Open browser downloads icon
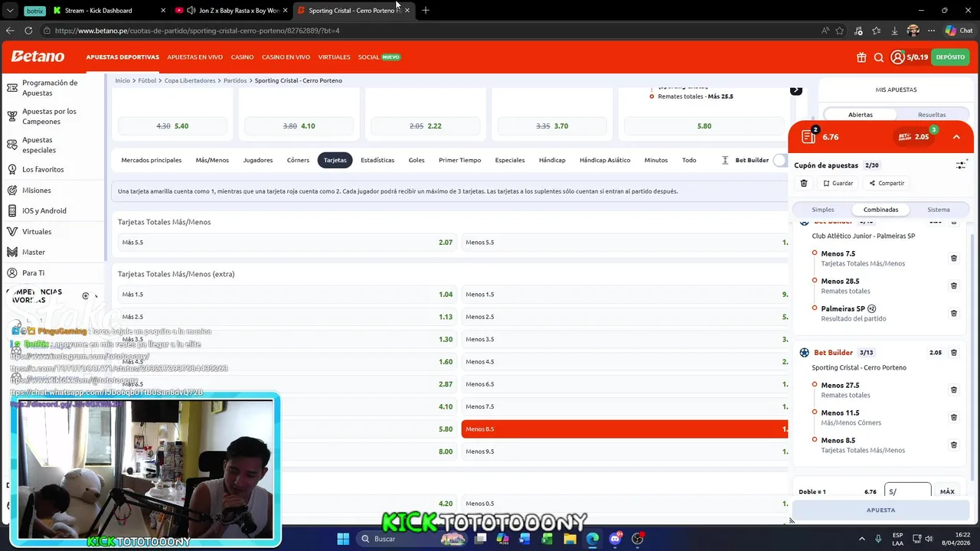This screenshot has height=551, width=980. (894, 31)
